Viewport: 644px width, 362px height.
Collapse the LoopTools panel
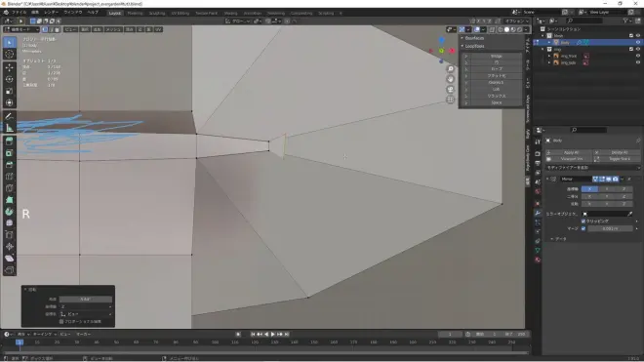click(475, 46)
